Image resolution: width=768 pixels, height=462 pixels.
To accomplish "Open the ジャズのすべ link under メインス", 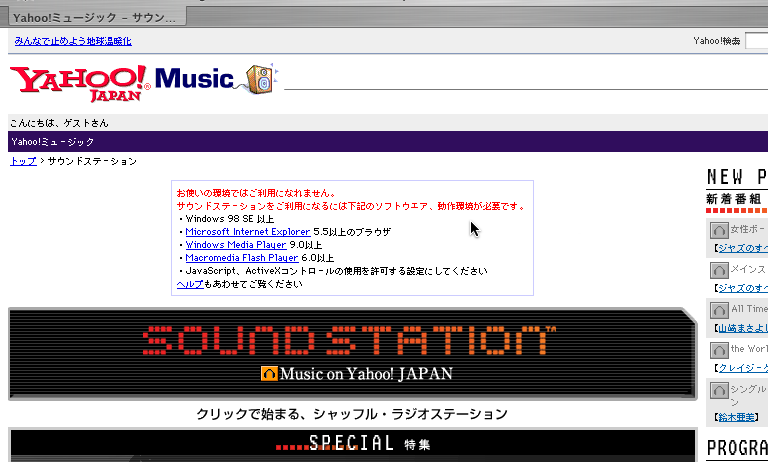I will point(743,288).
